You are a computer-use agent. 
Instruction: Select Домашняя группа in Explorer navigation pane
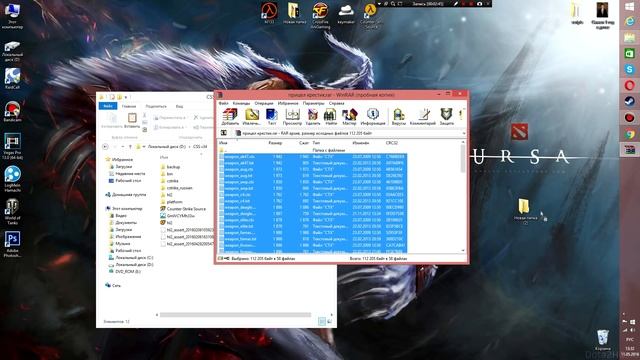[125, 195]
